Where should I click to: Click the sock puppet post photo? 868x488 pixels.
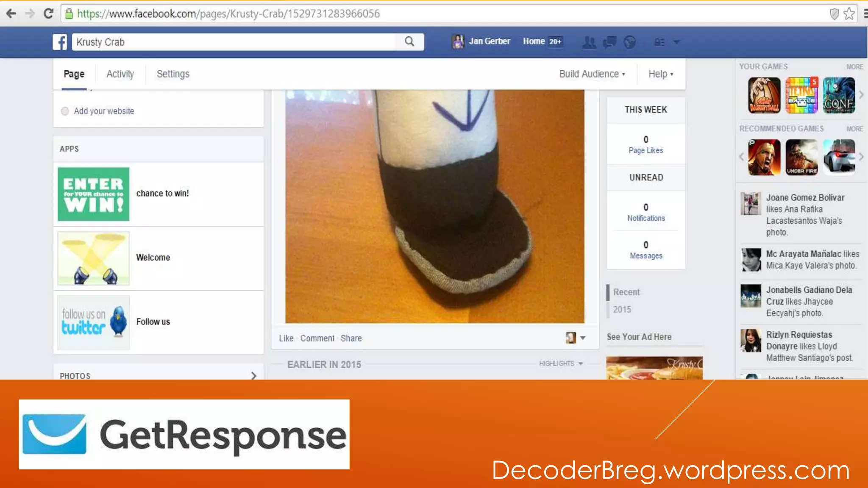coord(434,206)
